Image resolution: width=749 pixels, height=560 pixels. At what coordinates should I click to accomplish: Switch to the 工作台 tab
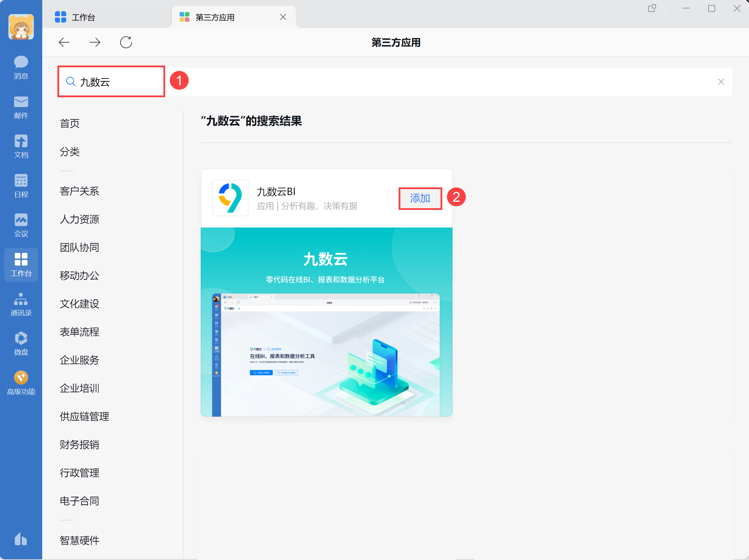[x=83, y=17]
